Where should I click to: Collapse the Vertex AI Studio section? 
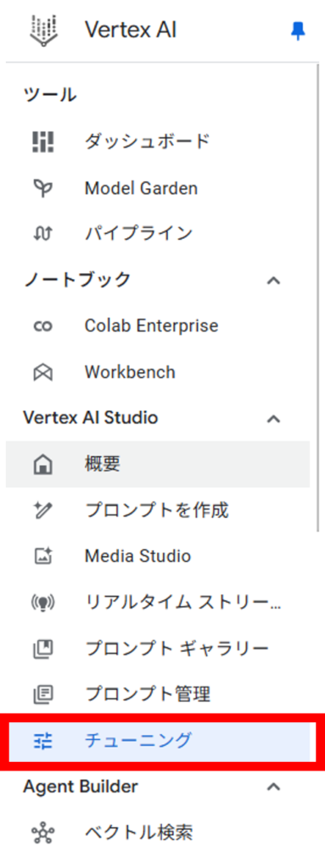[273, 419]
